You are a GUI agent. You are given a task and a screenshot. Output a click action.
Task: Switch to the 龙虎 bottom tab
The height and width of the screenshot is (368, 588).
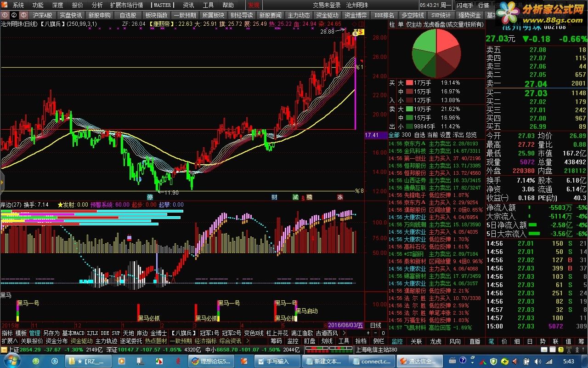435,341
